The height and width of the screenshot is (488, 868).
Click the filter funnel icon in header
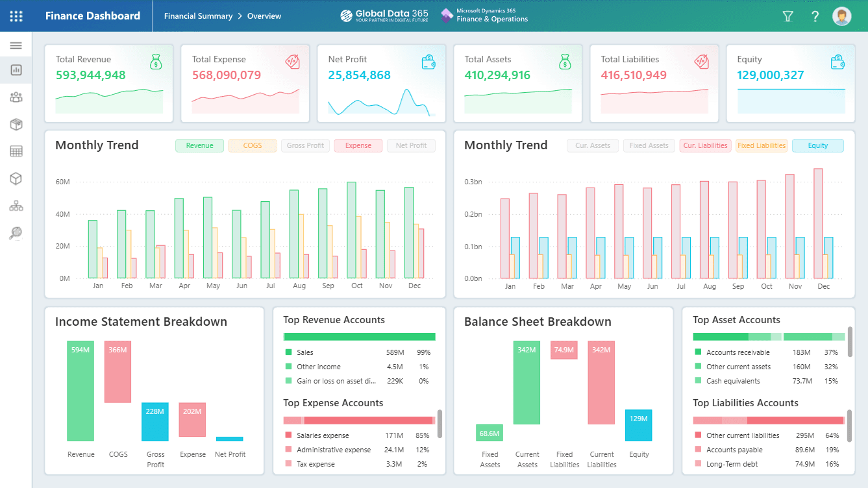(x=787, y=16)
